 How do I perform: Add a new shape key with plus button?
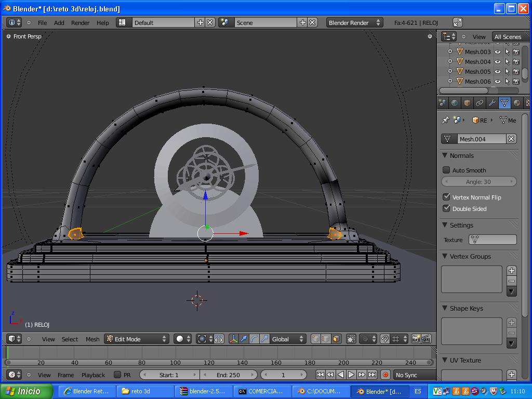pos(512,322)
